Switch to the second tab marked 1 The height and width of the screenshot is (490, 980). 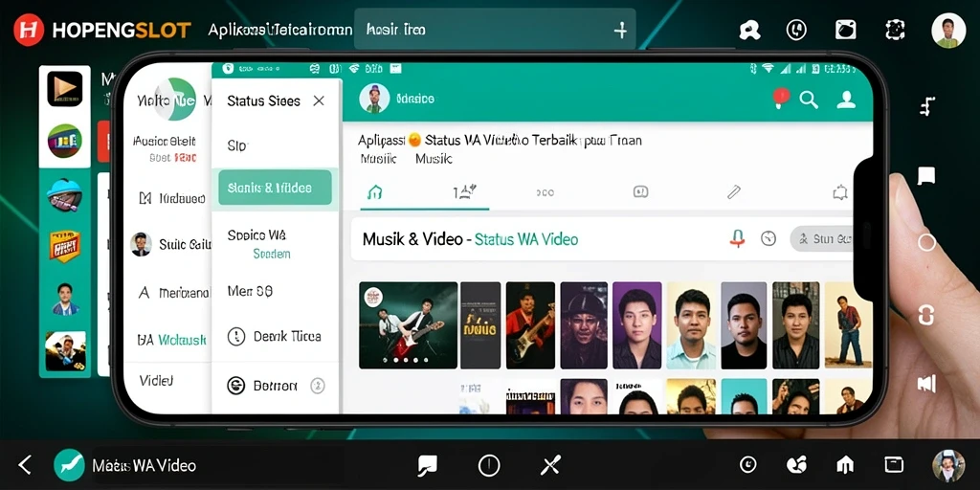tap(464, 191)
